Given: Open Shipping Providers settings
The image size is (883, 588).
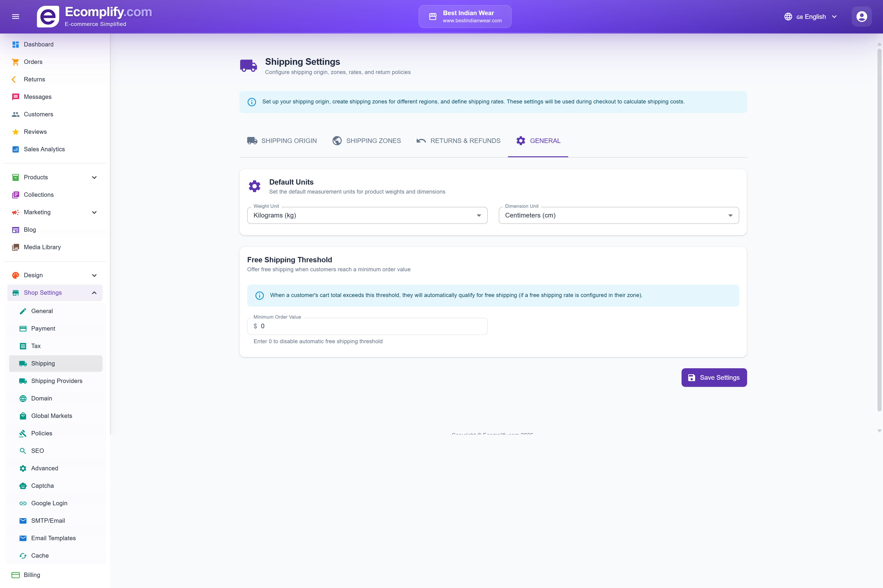Looking at the screenshot, I should (x=57, y=381).
